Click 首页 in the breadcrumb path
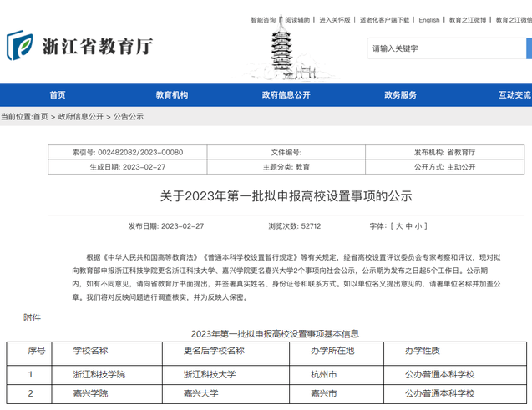Image resolution: width=532 pixels, height=410 pixels. 40,117
